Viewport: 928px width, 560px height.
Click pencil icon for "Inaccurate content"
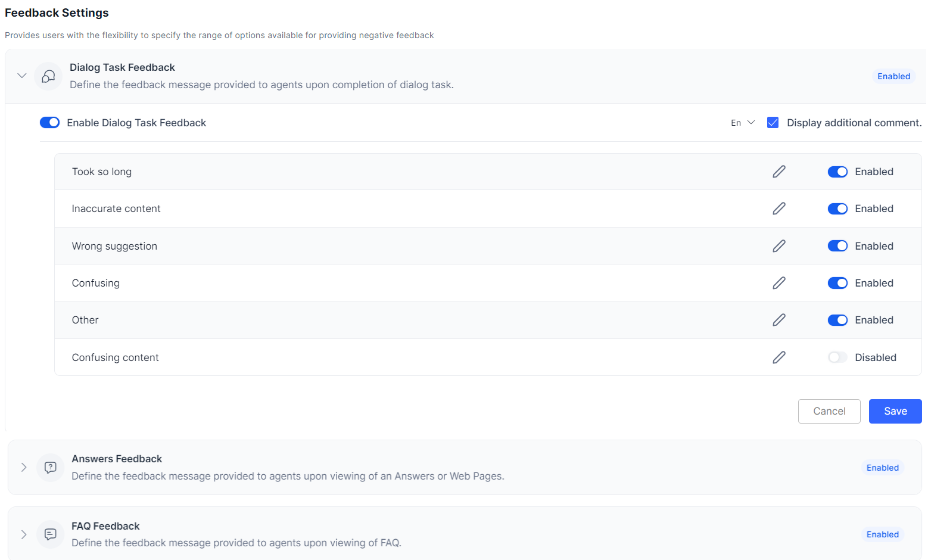(x=778, y=209)
